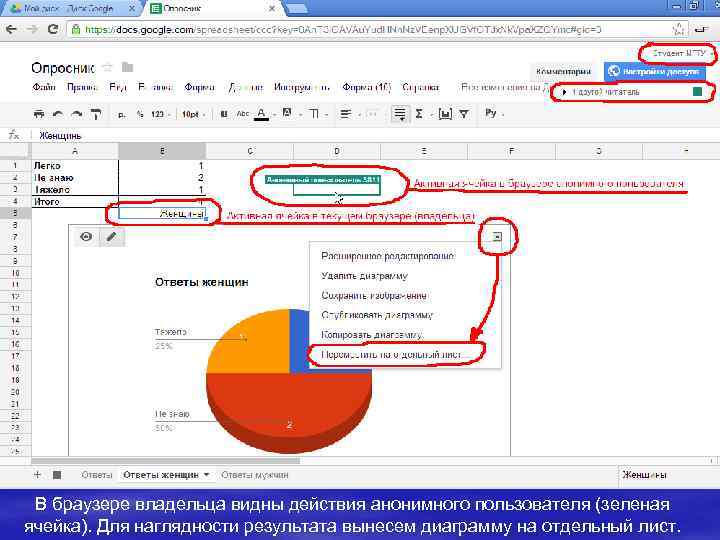This screenshot has width=720, height=540.
Task: Click the Опросник document title
Action: point(63,68)
